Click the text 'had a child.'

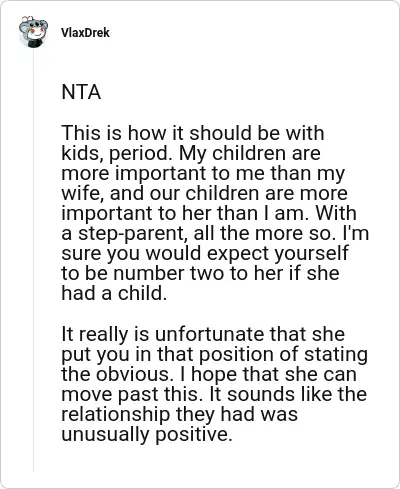[x=114, y=294]
